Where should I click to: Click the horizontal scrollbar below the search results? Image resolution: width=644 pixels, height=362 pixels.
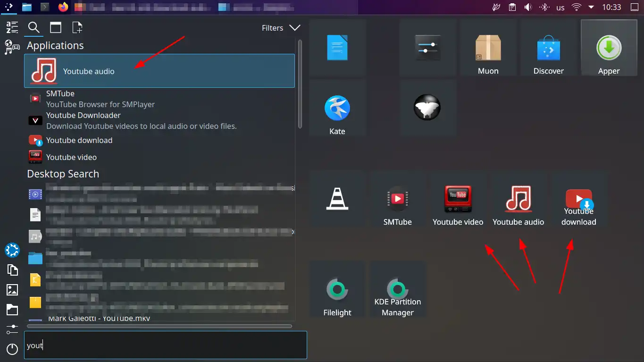(x=159, y=326)
